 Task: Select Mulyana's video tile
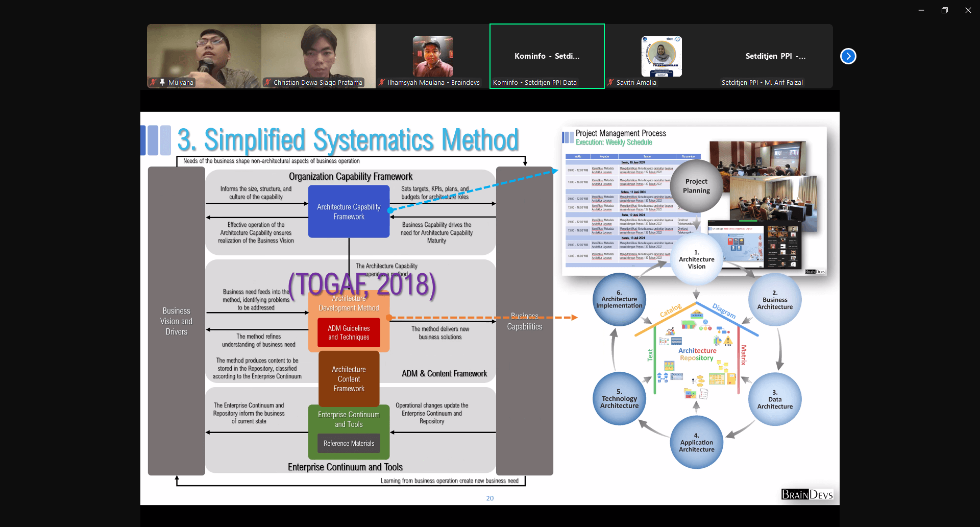(204, 51)
